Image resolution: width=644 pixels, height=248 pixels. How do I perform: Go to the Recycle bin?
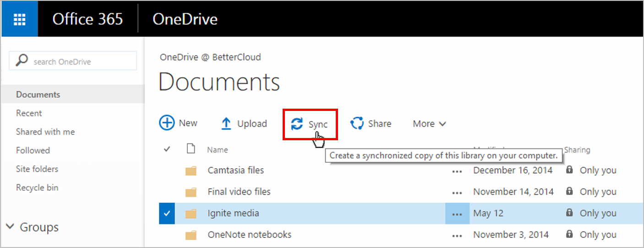coord(37,187)
